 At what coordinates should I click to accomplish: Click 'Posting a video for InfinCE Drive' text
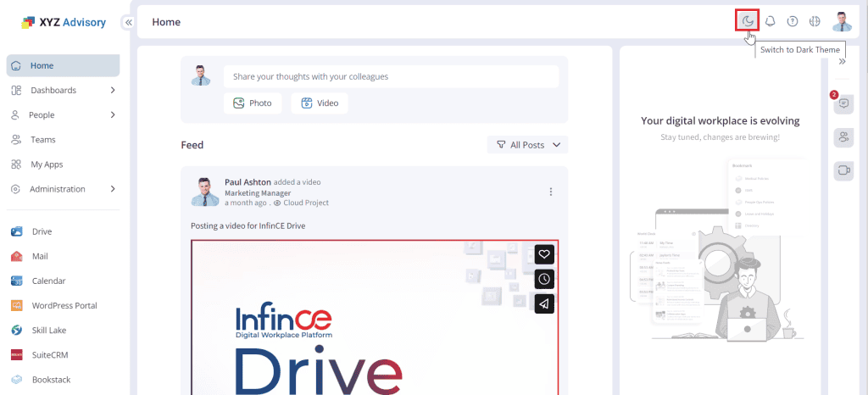click(248, 225)
